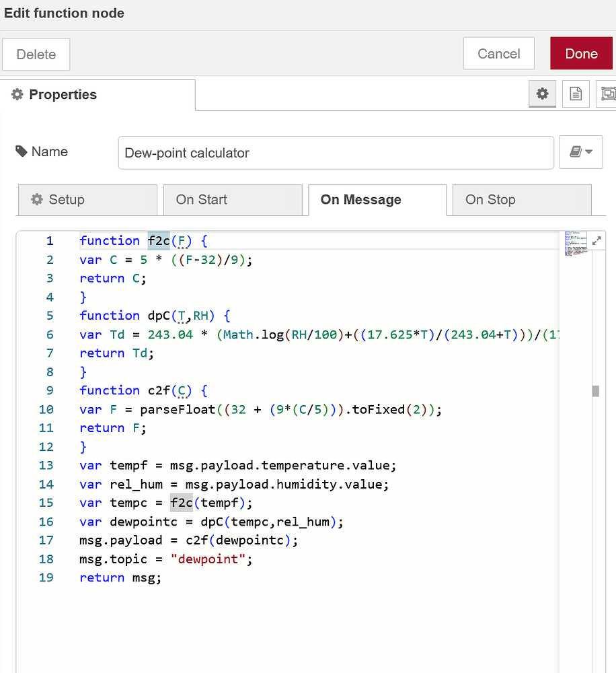
Task: Select the Properties tab
Action: tap(62, 94)
